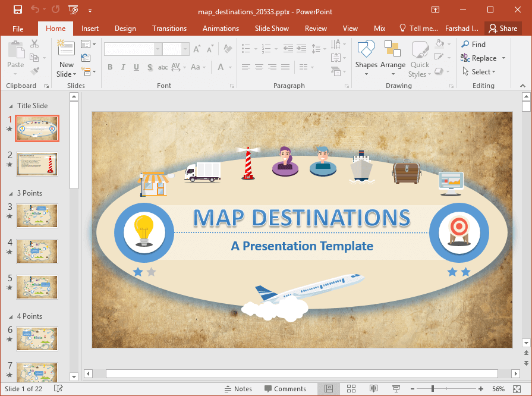Viewport: 532px width, 396px height.
Task: Click the Share button
Action: click(502, 29)
